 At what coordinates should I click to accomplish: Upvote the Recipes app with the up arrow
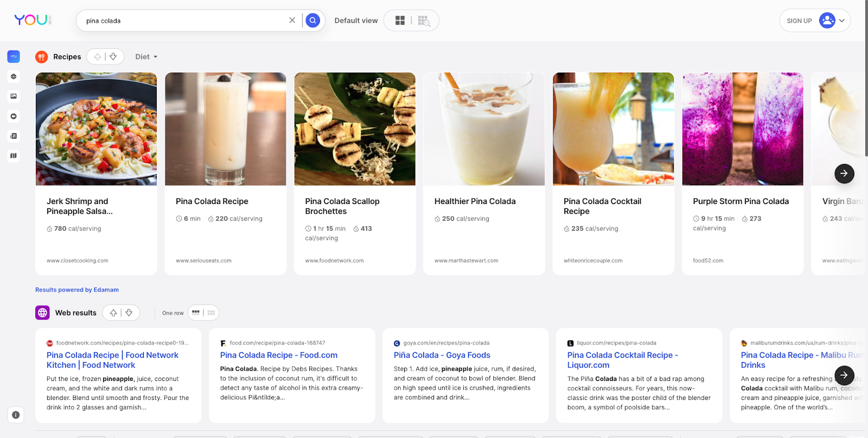(x=98, y=56)
